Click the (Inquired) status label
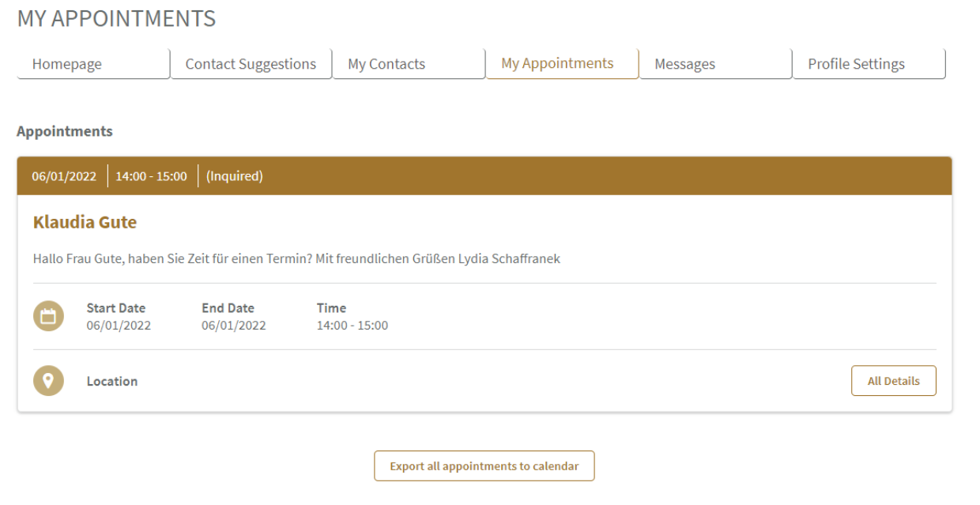 (x=235, y=176)
